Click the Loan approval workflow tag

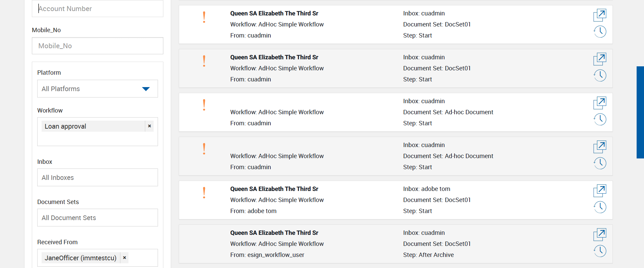[x=65, y=126]
